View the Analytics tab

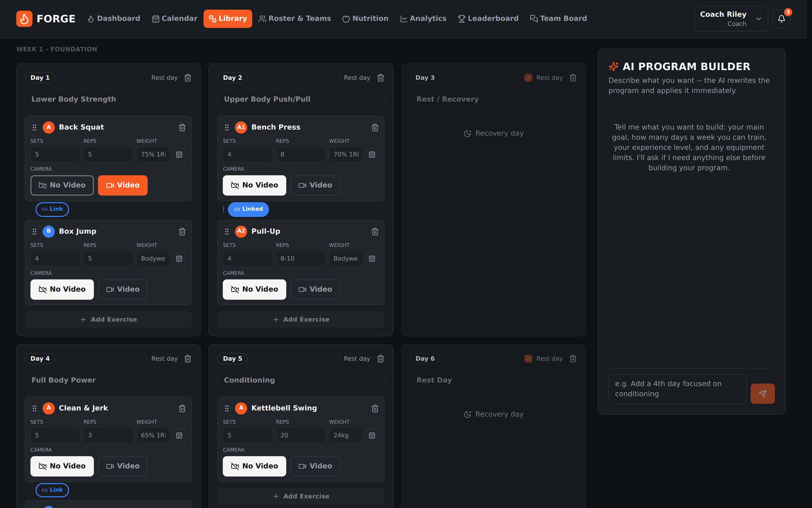423,19
